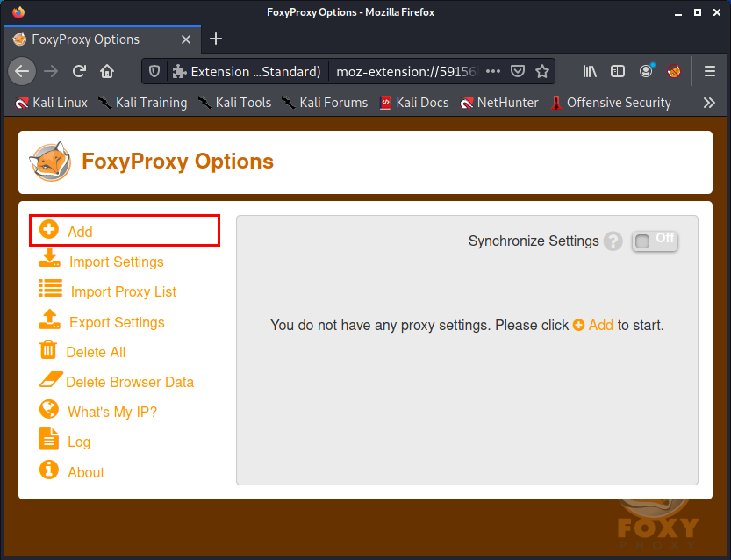Toggle Synchronize Settings switch on

coord(655,241)
